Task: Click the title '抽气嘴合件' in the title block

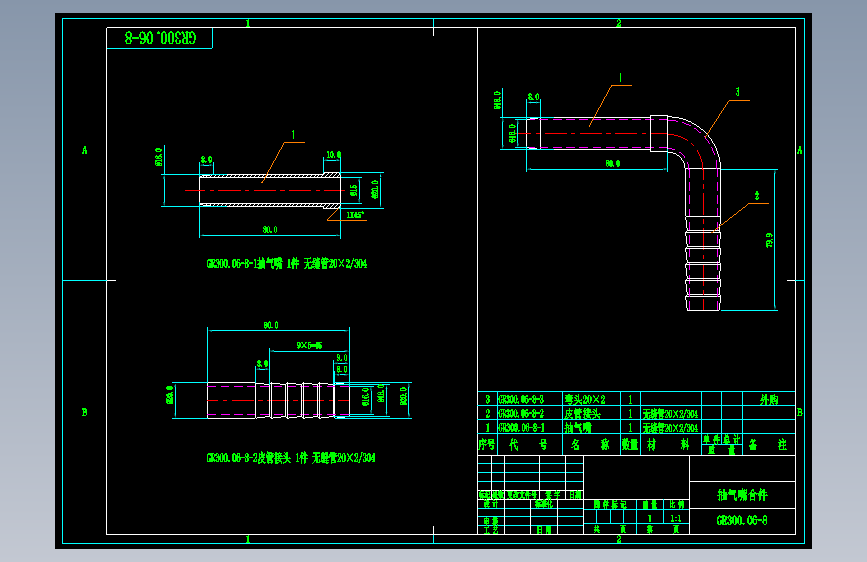Action: click(742, 495)
